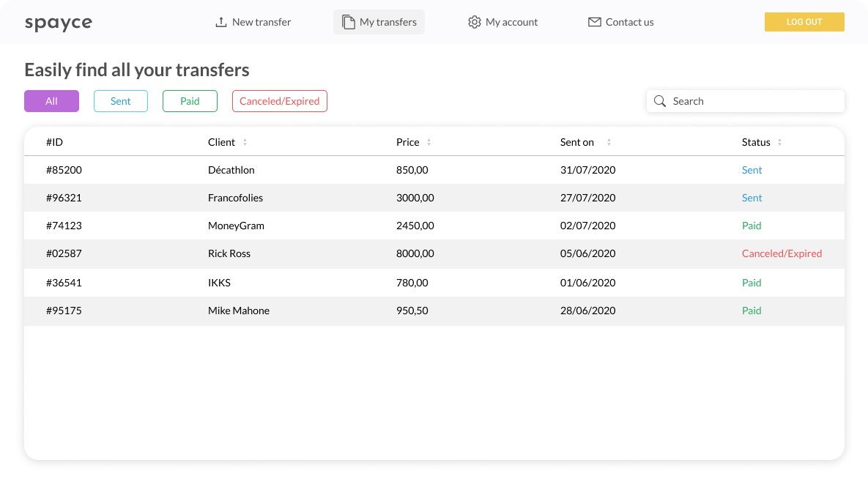This screenshot has height=479, width=868.
Task: Click the documents icon beside My transfers
Action: click(x=348, y=22)
